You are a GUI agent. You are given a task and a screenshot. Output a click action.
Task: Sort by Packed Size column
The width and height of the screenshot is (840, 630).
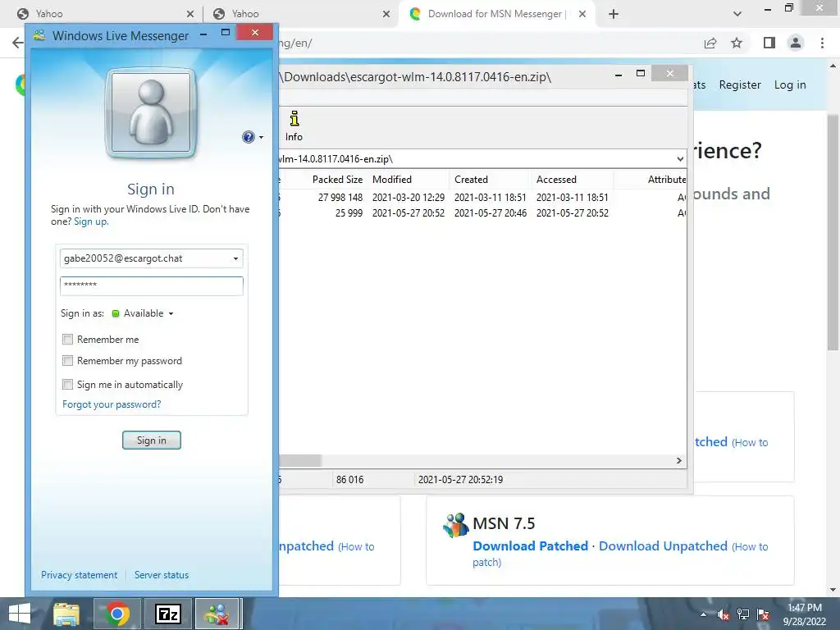(337, 180)
